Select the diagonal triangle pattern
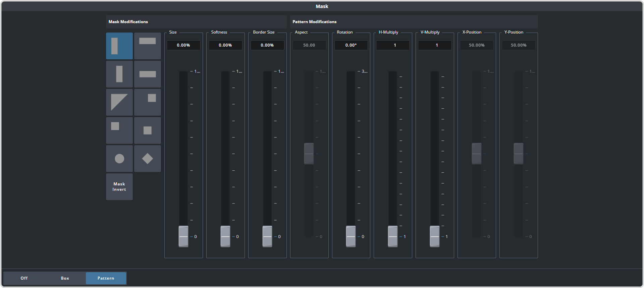This screenshot has width=644, height=288. (119, 102)
